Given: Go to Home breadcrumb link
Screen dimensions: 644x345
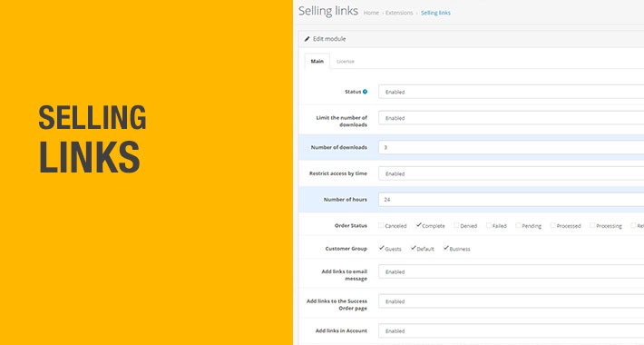Looking at the screenshot, I should click(x=371, y=13).
